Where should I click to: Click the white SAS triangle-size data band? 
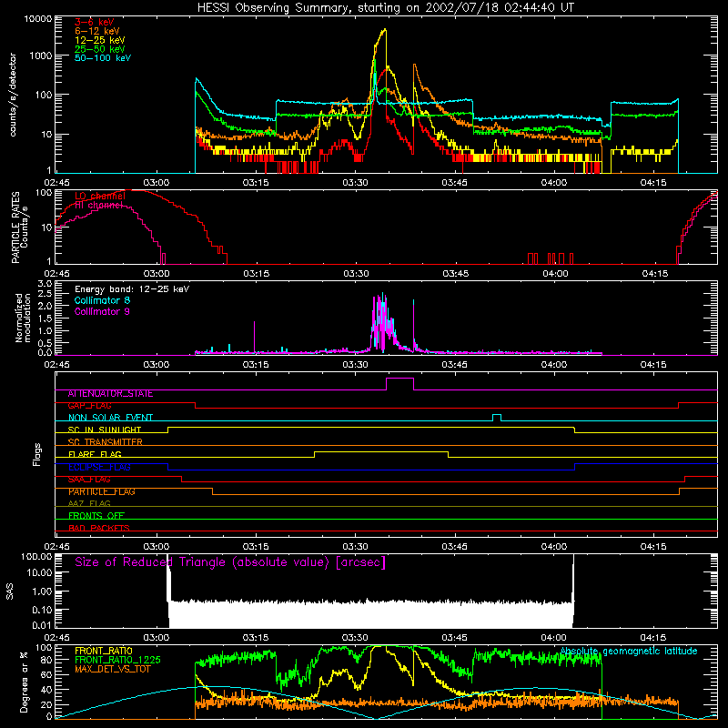(370, 615)
